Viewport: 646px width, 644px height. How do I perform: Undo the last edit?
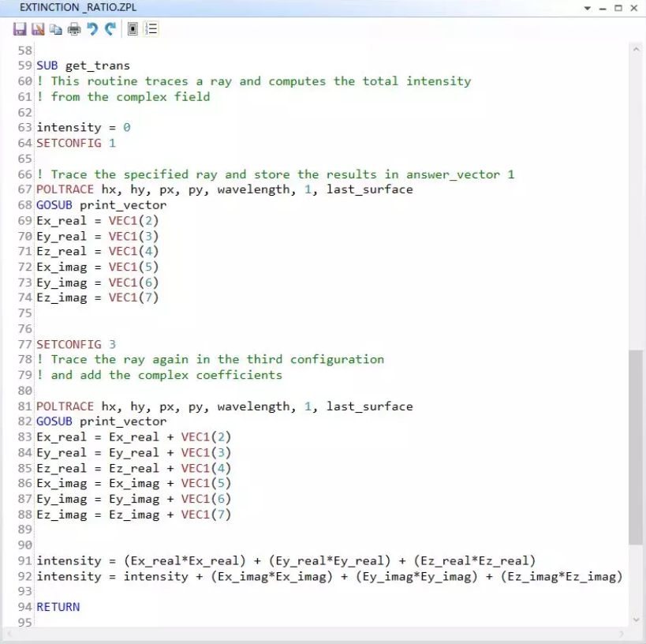pos(92,29)
